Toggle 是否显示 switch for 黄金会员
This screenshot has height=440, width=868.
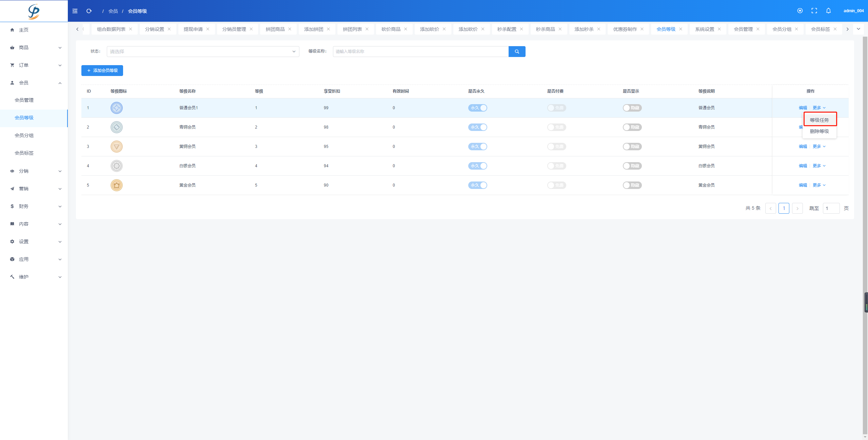pyautogui.click(x=632, y=185)
